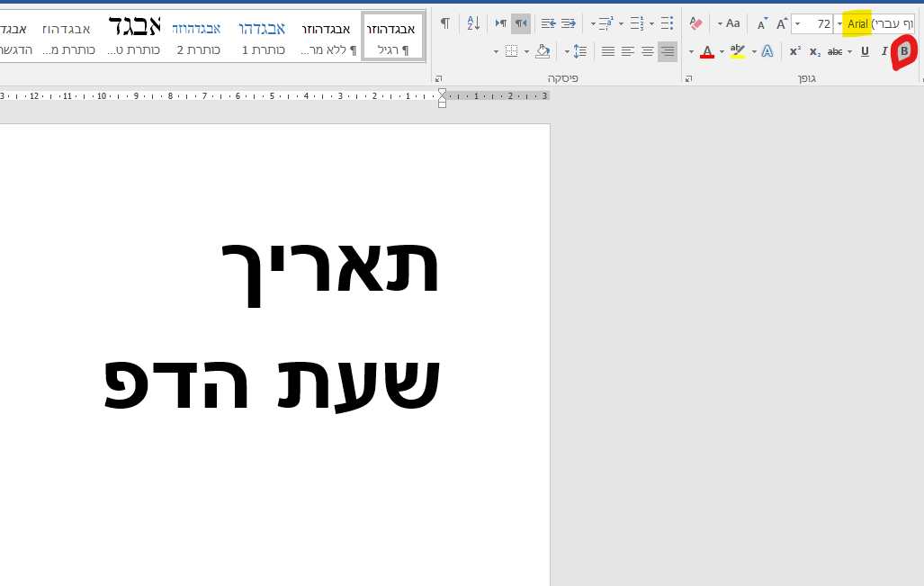
Task: Apply כותרת 1 heading style
Action: pyautogui.click(x=263, y=37)
